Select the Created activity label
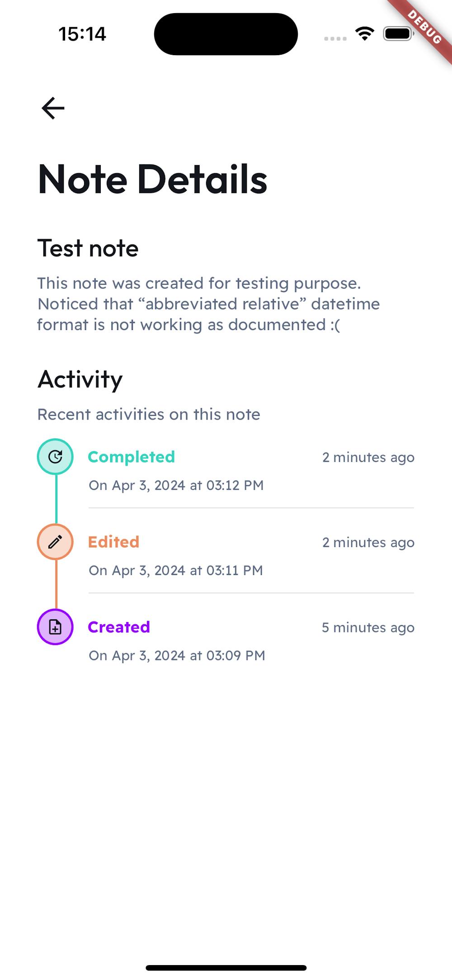The image size is (452, 980). tap(119, 627)
